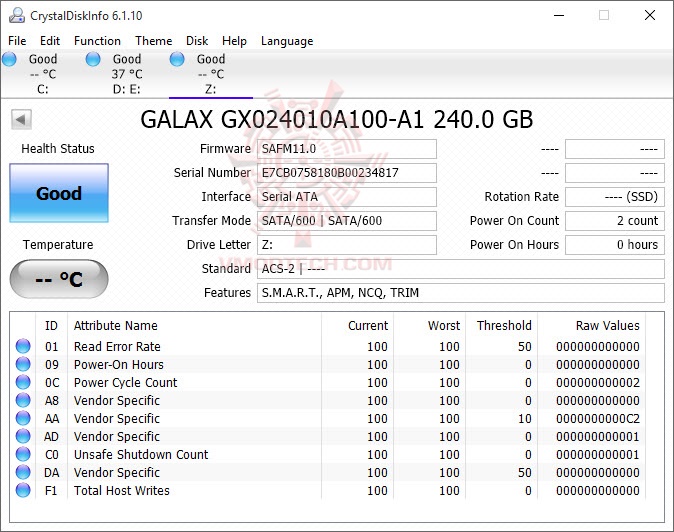
Task: Click status orb for attribute DA
Action: (x=23, y=472)
